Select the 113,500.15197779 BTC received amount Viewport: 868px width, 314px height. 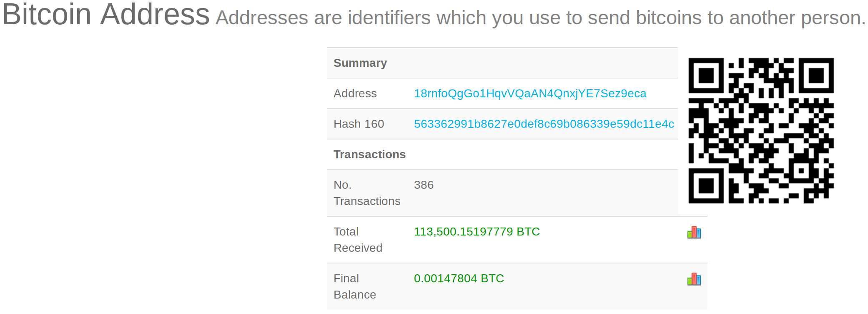(477, 232)
